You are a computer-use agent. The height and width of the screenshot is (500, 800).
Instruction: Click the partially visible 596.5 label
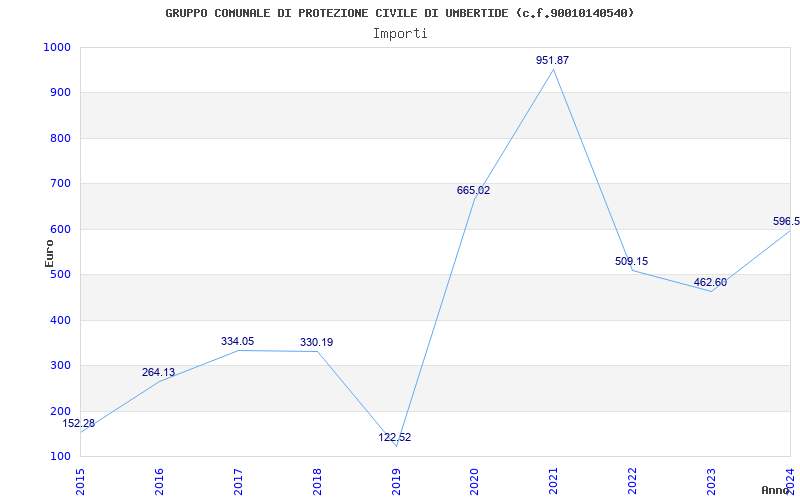click(x=786, y=221)
